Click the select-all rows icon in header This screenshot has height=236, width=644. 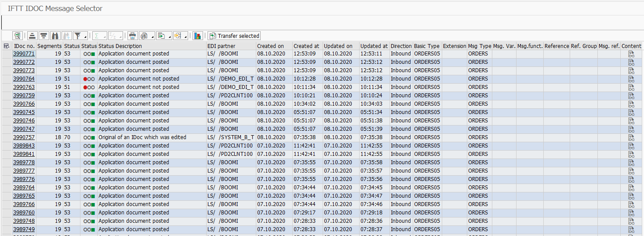pos(7,46)
